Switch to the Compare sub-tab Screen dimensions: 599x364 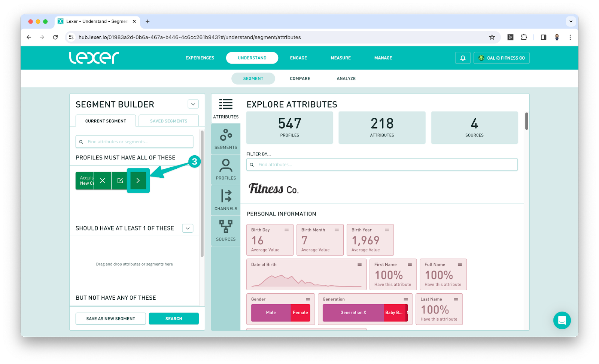coord(300,79)
